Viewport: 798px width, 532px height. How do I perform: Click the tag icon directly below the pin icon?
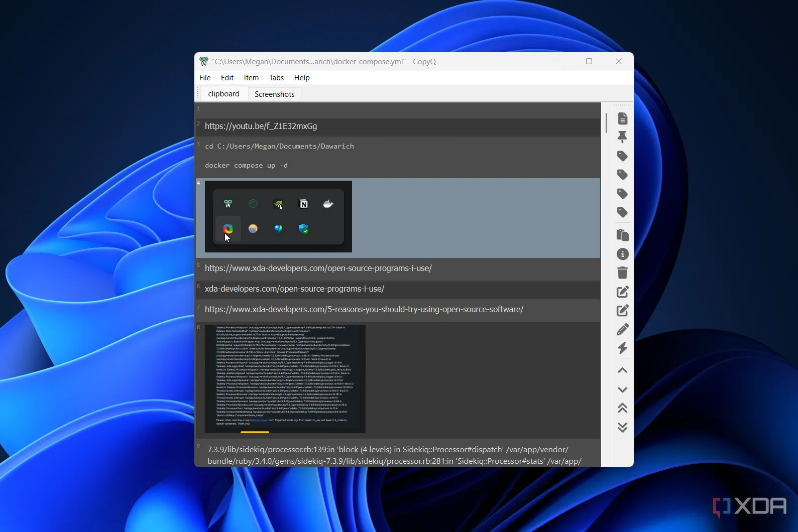(622, 156)
